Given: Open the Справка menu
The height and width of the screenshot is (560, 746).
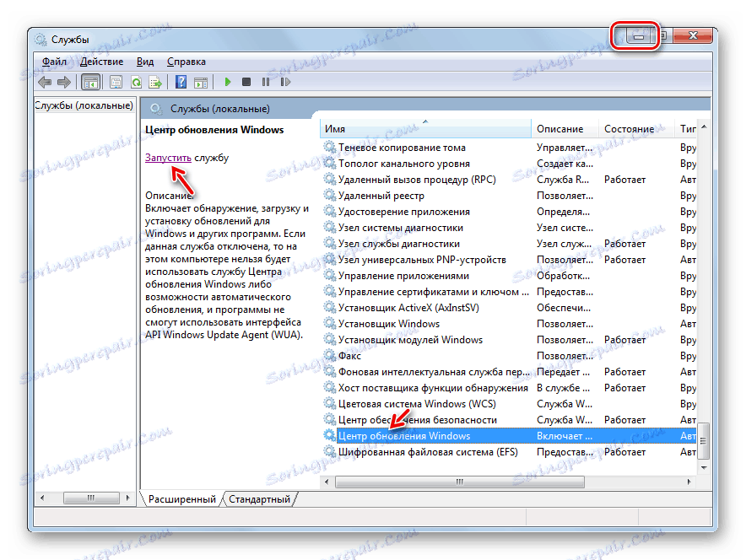Looking at the screenshot, I should [186, 62].
